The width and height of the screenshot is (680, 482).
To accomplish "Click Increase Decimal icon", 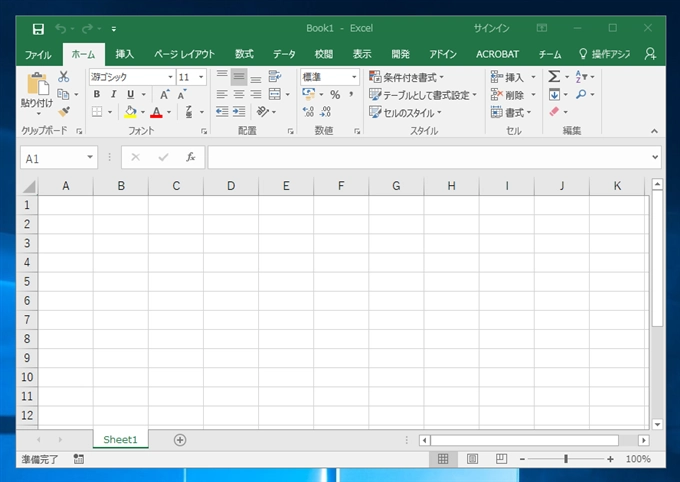I will pos(308,112).
